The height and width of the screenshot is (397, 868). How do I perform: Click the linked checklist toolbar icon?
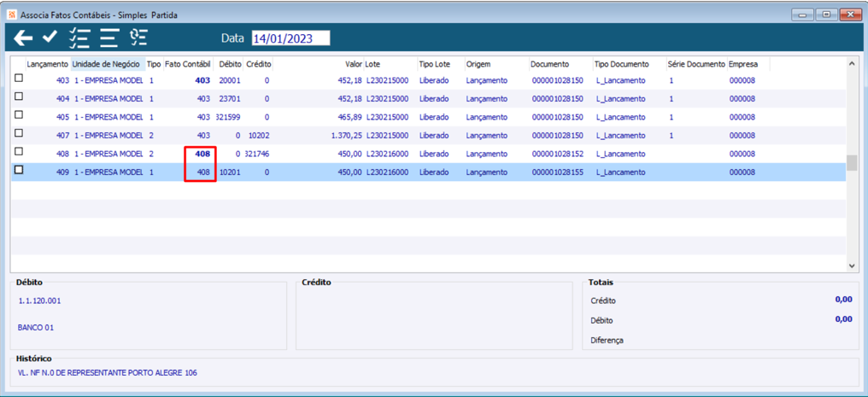click(138, 37)
